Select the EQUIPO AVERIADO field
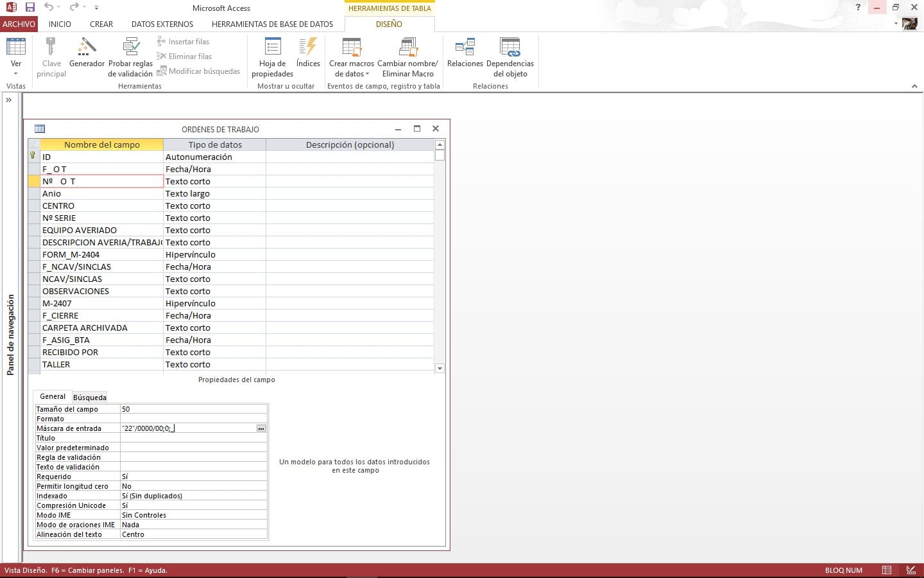 (x=101, y=230)
